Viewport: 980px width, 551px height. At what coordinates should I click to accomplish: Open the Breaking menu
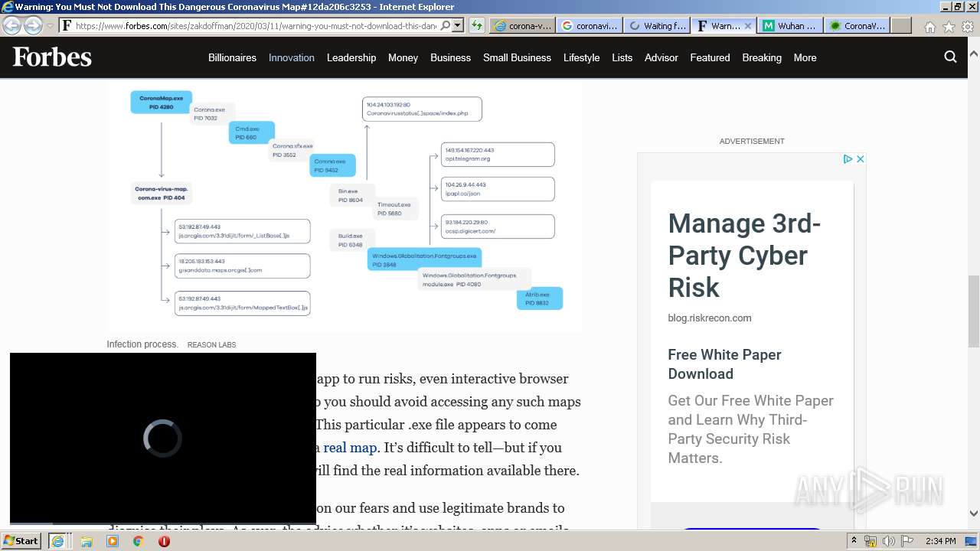pyautogui.click(x=762, y=57)
